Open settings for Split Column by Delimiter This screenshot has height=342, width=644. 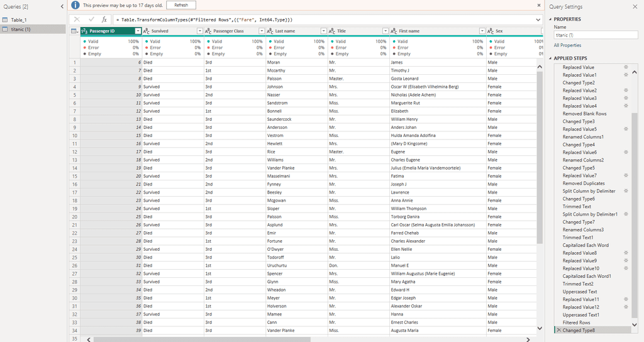626,191
